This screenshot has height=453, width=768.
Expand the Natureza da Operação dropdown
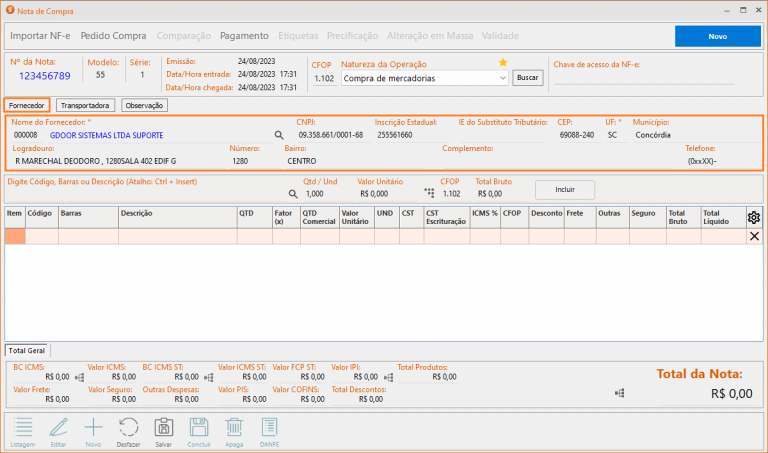tap(503, 78)
